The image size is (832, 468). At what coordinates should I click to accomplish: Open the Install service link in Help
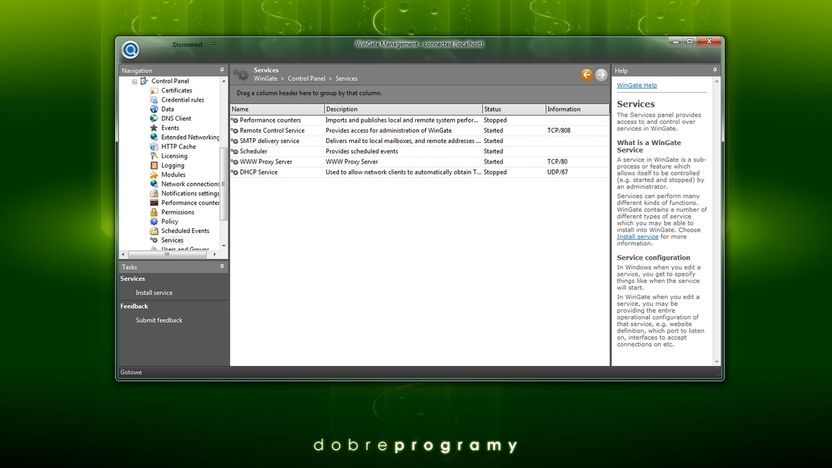click(637, 237)
